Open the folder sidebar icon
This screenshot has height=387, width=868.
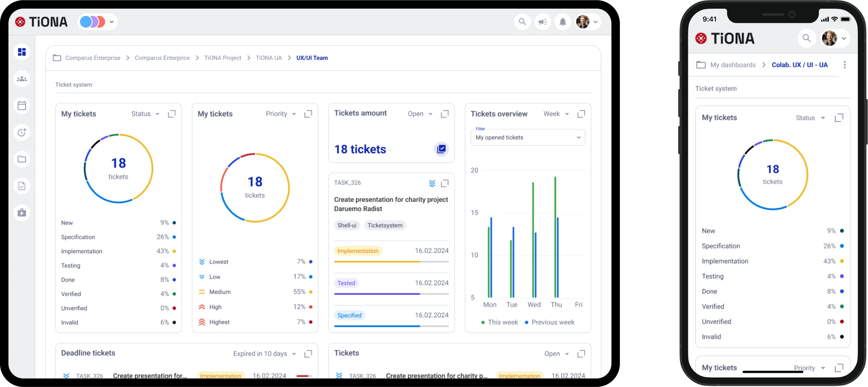coord(22,159)
